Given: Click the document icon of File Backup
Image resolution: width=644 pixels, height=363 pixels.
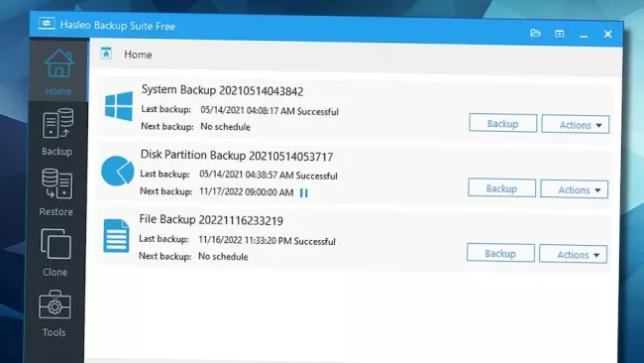Looking at the screenshot, I should click(x=116, y=236).
